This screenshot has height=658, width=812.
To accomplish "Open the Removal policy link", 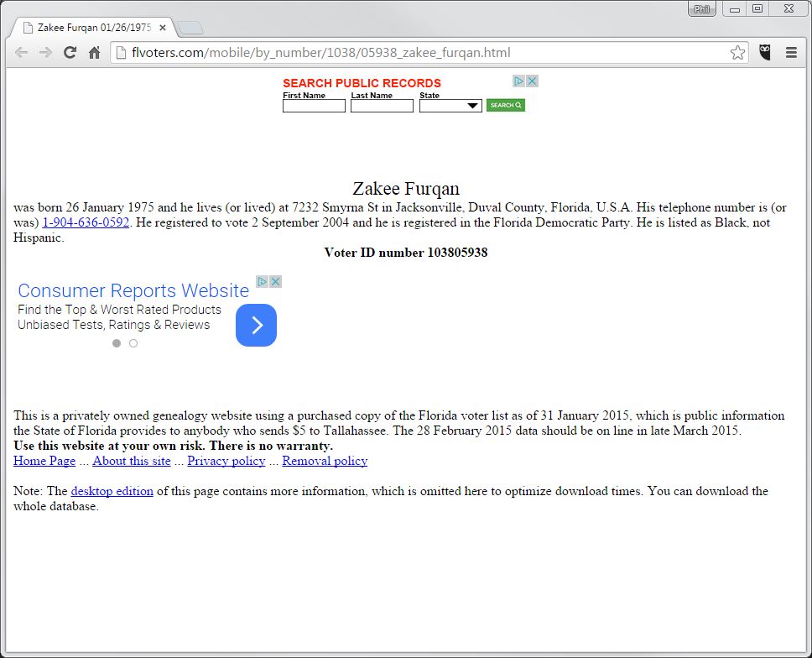I will coord(325,461).
